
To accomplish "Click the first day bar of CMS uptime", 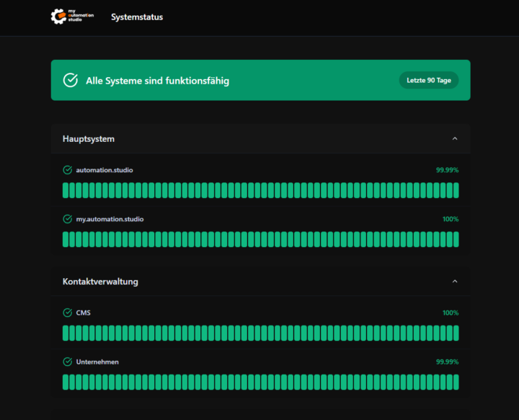I will coord(66,333).
